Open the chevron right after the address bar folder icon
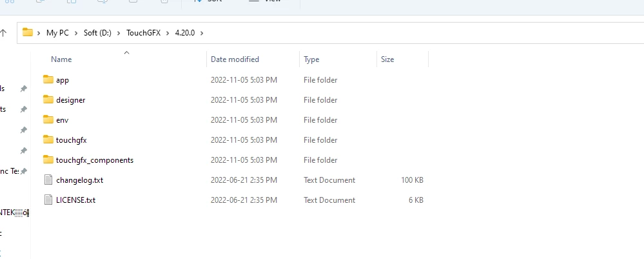This screenshot has width=644, height=259. (39, 33)
